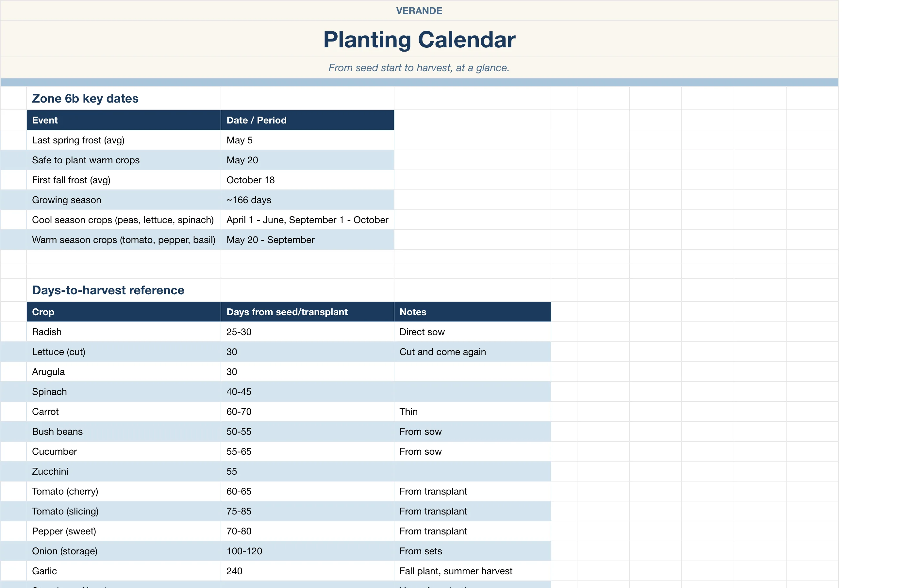Select the 'Zucchini' crop cell

tap(123, 471)
